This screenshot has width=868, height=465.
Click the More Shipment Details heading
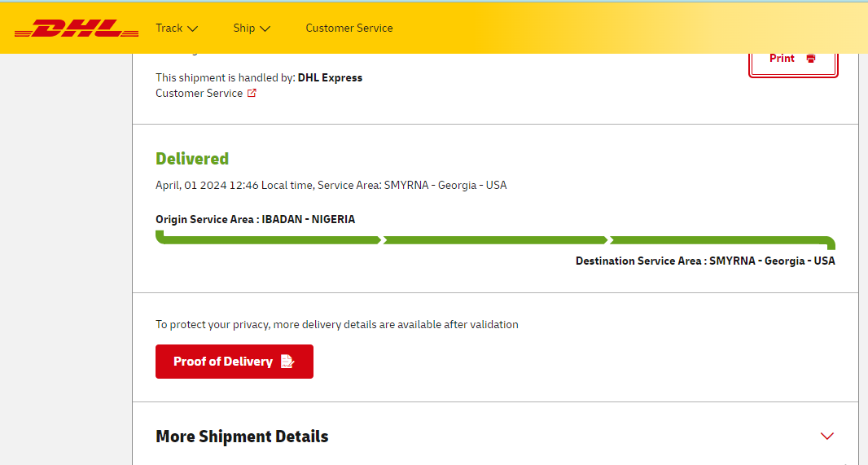[242, 436]
